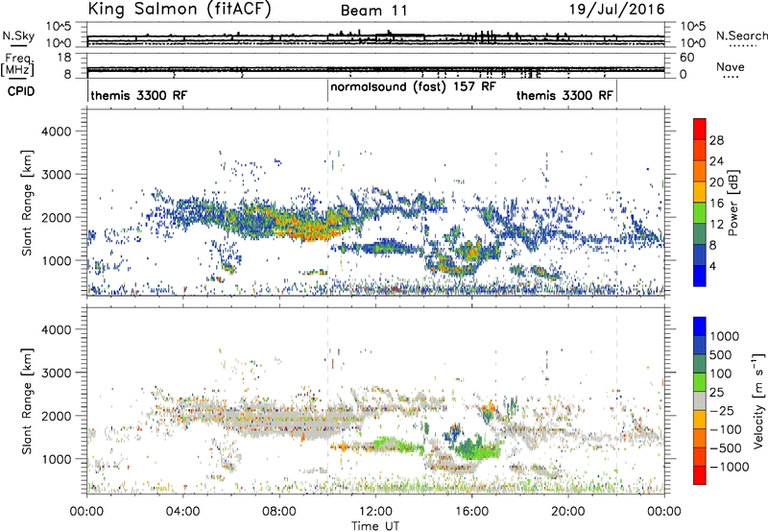The image size is (768, 532).
Task: Select the '2000' tick of the power panel
Action: pos(56,217)
